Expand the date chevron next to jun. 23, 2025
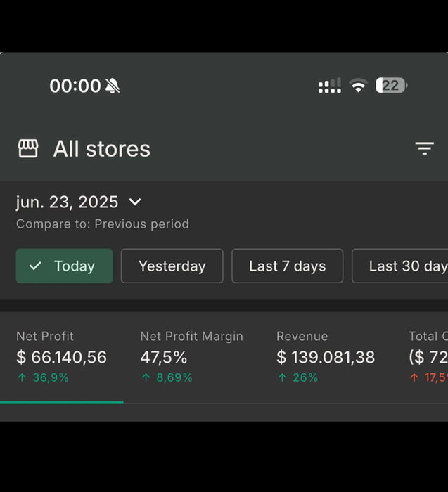448x492 pixels. (135, 202)
